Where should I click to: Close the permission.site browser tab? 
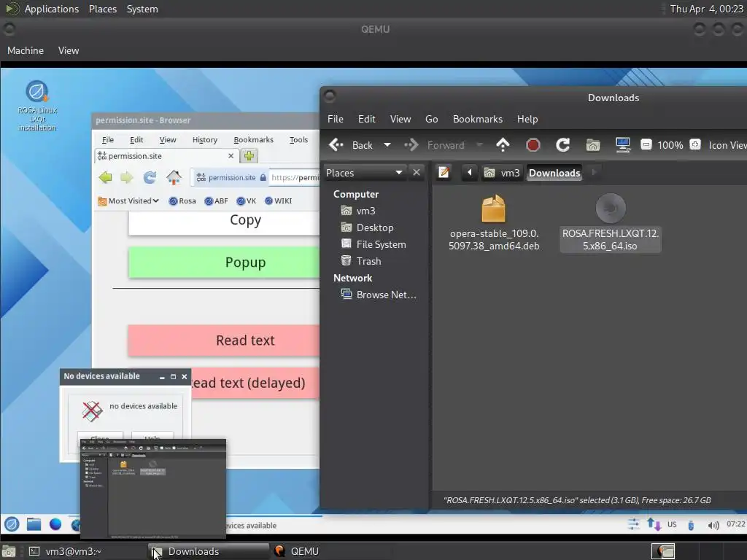(x=231, y=156)
